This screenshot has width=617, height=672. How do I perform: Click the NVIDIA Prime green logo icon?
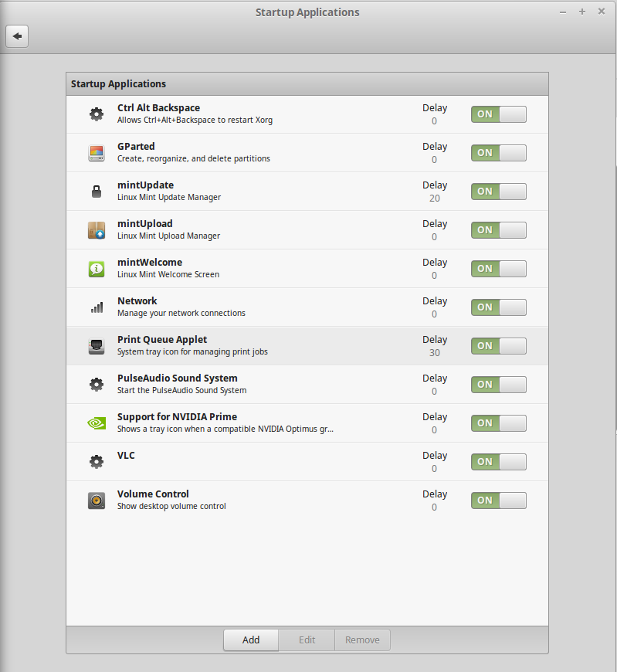click(96, 423)
